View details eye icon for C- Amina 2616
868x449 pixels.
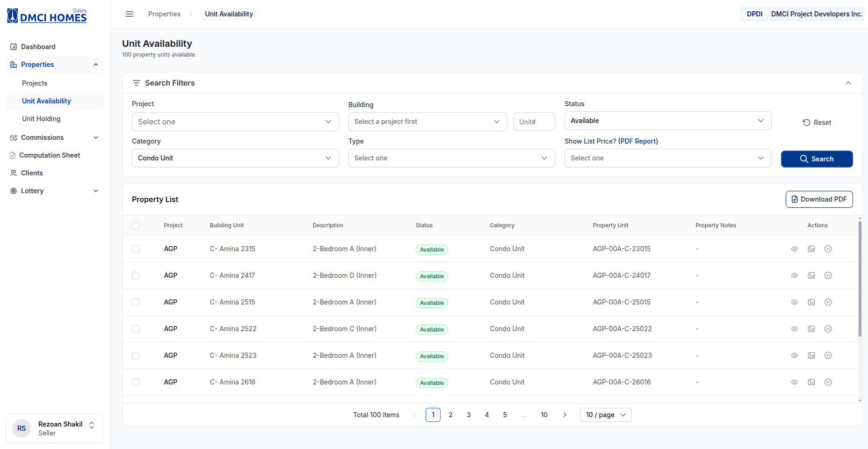tap(794, 382)
